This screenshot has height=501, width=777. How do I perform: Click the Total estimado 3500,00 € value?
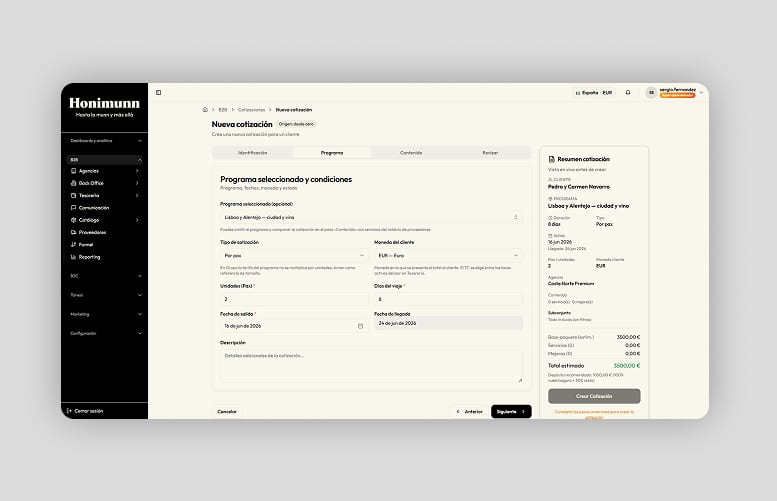(x=627, y=366)
